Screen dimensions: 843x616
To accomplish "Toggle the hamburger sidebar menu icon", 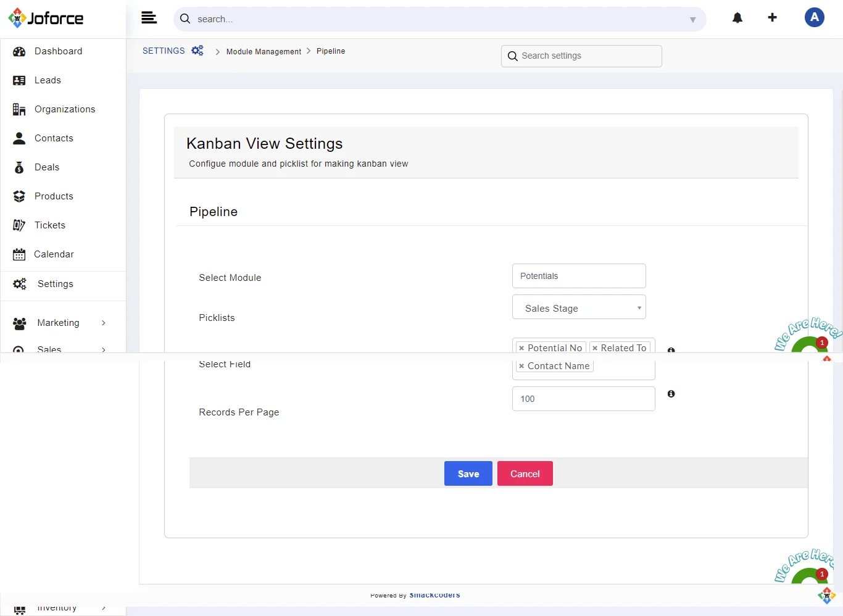I will click(149, 18).
